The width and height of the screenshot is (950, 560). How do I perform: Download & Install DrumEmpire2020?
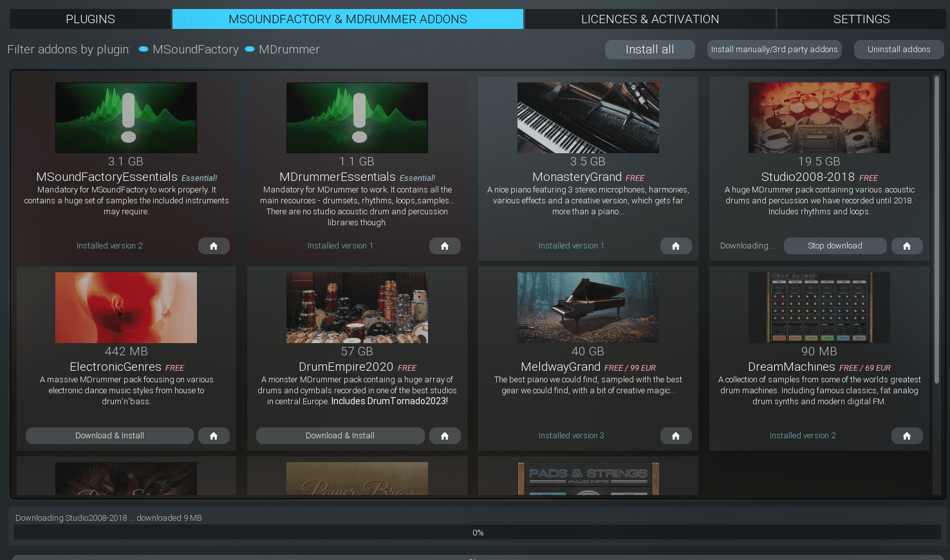[340, 436]
